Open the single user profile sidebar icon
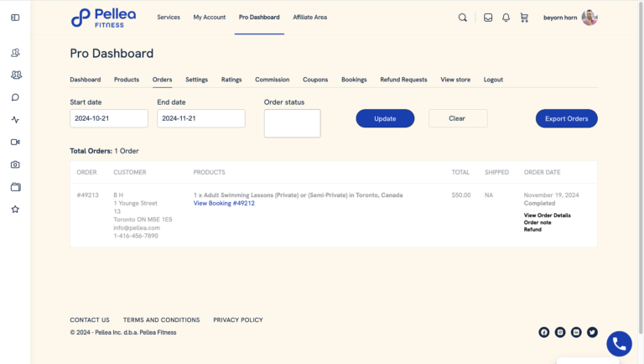 (x=15, y=53)
